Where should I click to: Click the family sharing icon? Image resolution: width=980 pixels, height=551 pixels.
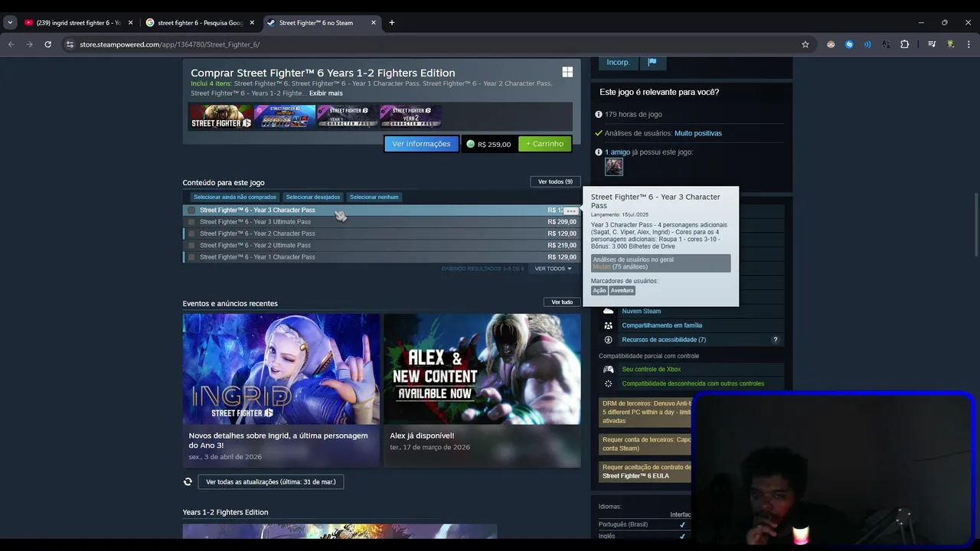pyautogui.click(x=608, y=325)
